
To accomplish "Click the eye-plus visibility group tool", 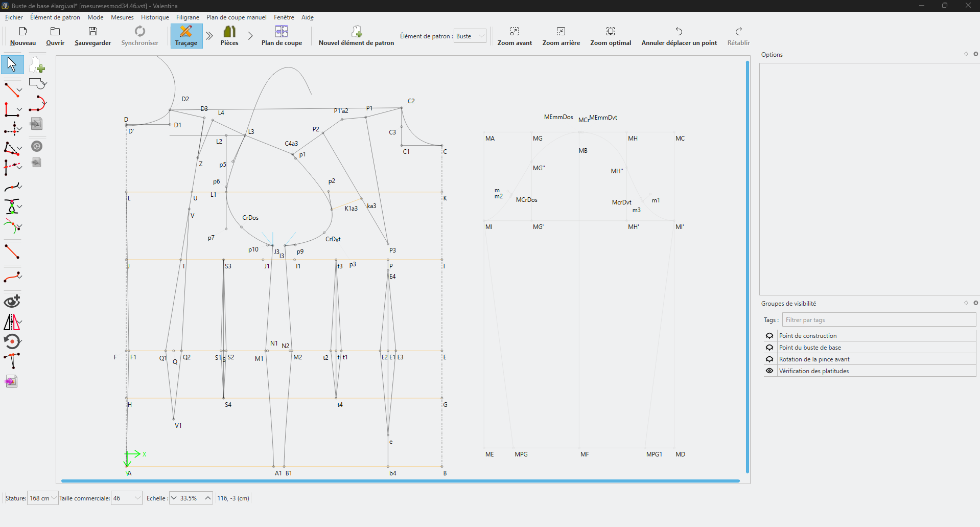I will (12, 301).
